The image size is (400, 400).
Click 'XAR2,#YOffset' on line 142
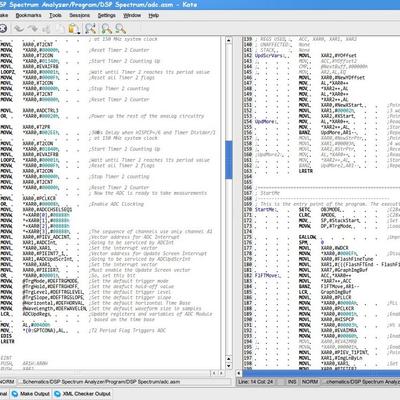pos(339,56)
